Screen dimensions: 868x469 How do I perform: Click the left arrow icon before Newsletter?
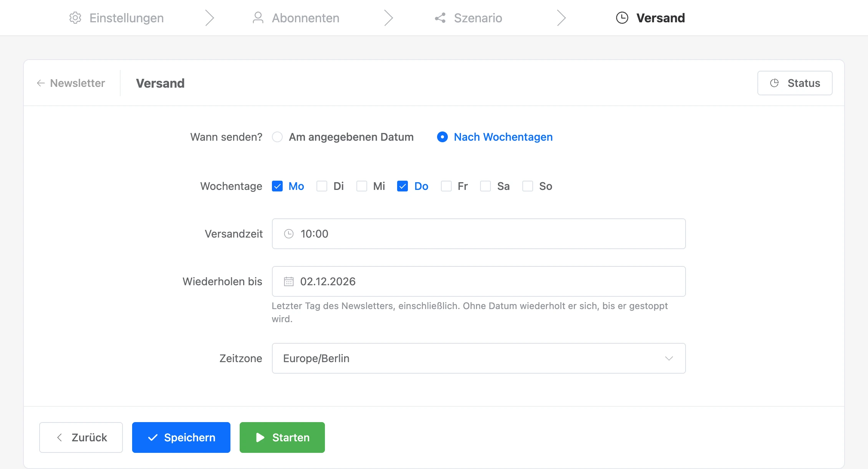[x=41, y=83]
